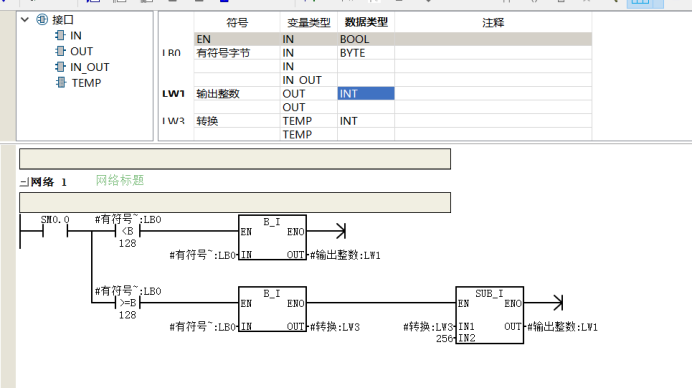Viewport: 692px width, 388px height.
Task: Click the 256 operand at SUB_I IN2
Action: (444, 339)
